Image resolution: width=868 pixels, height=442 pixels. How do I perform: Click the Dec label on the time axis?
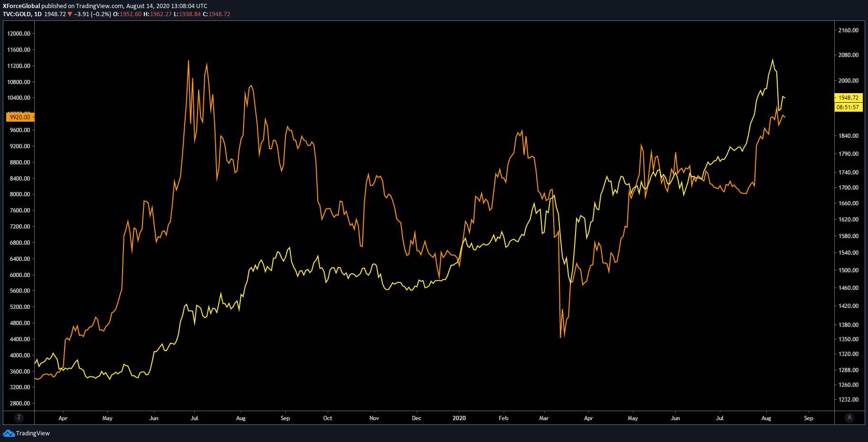point(416,418)
